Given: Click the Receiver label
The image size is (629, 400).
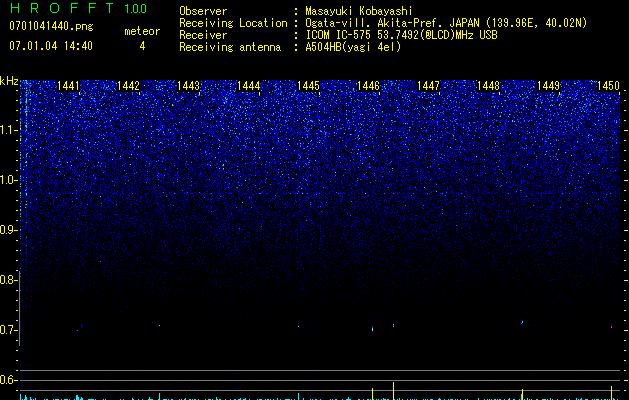Looking at the screenshot, I should click(203, 35).
